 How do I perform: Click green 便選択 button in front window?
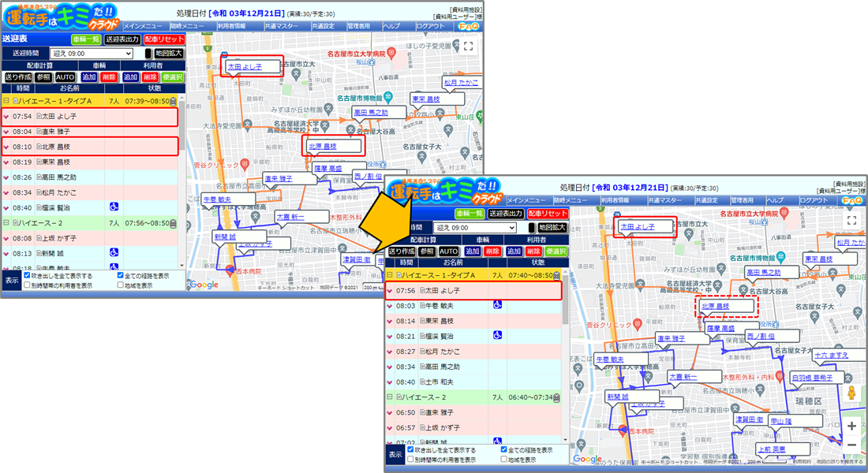556,251
